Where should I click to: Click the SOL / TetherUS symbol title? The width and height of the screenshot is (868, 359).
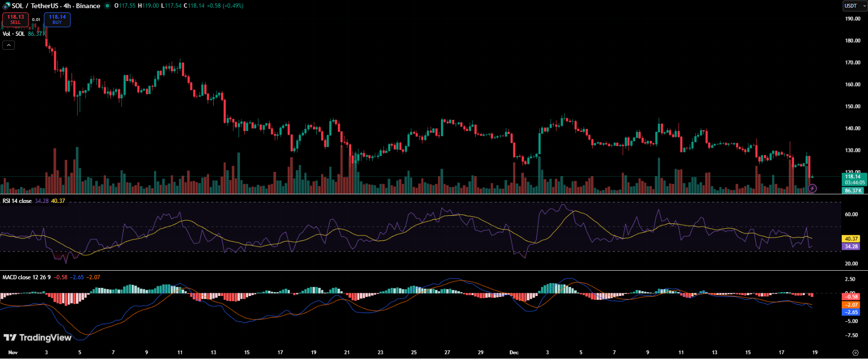click(x=56, y=6)
